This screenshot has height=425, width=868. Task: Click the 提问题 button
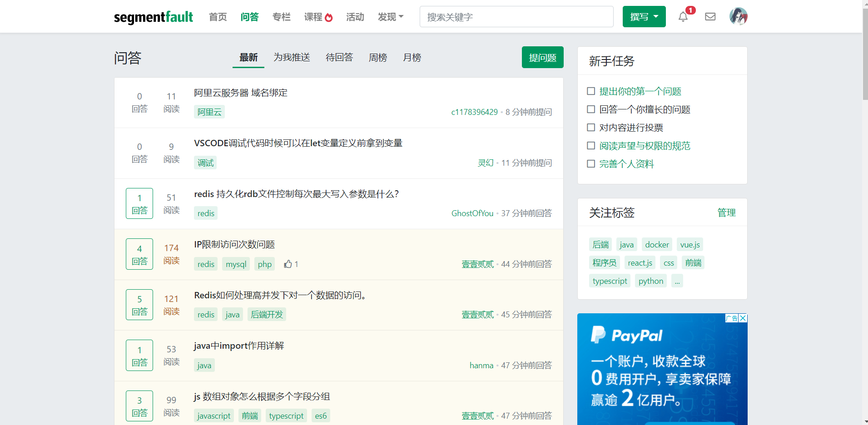(x=543, y=57)
